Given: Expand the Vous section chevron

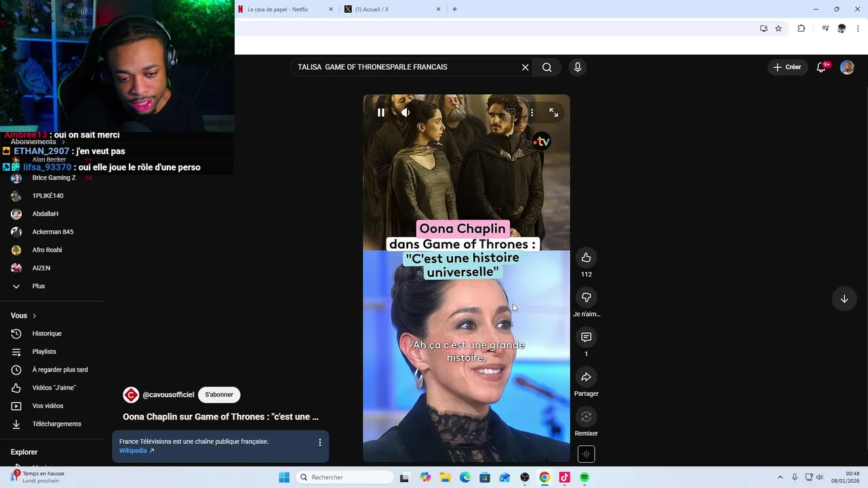Looking at the screenshot, I should 34,316.
